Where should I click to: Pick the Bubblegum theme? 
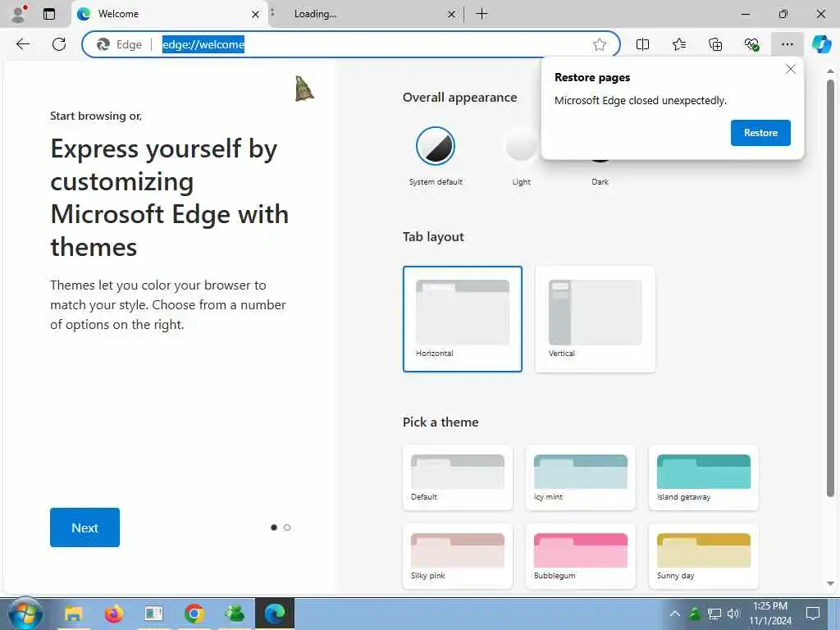(x=581, y=556)
